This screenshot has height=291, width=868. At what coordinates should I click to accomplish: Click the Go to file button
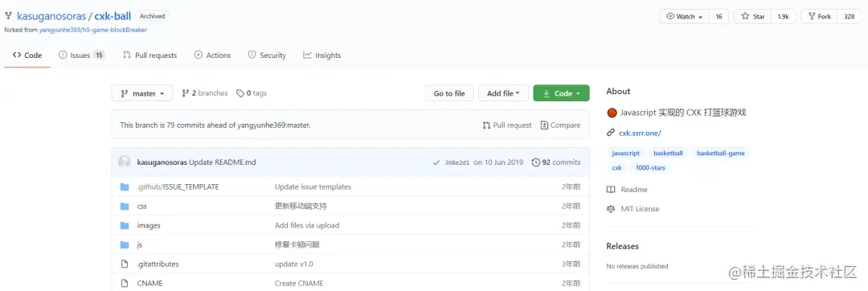(449, 93)
